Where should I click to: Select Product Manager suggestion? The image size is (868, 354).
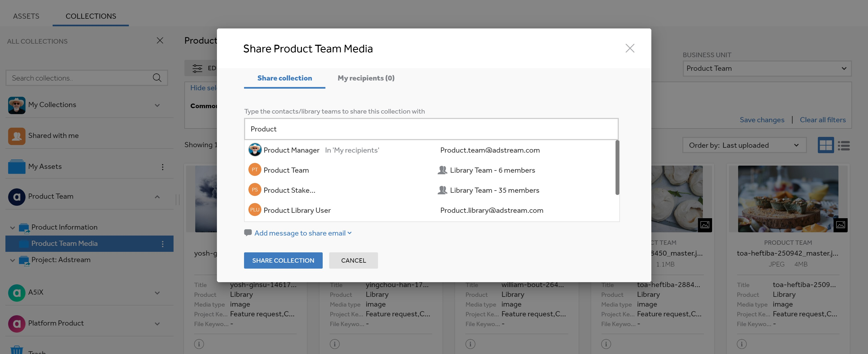430,150
